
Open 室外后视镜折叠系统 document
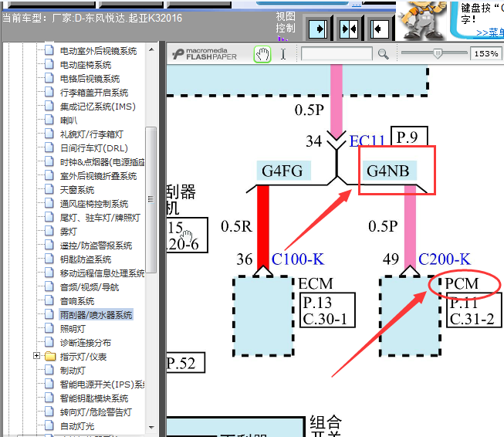pos(98,176)
